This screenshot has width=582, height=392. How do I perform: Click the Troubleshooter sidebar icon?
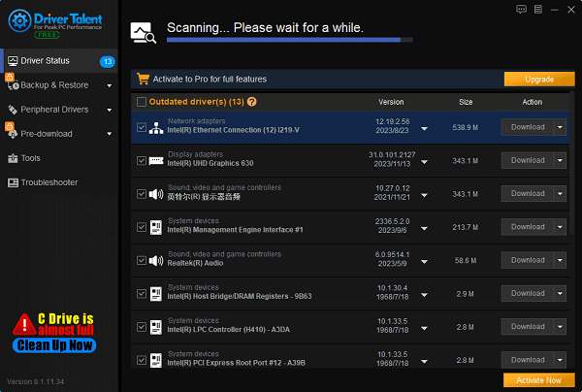[x=13, y=182]
